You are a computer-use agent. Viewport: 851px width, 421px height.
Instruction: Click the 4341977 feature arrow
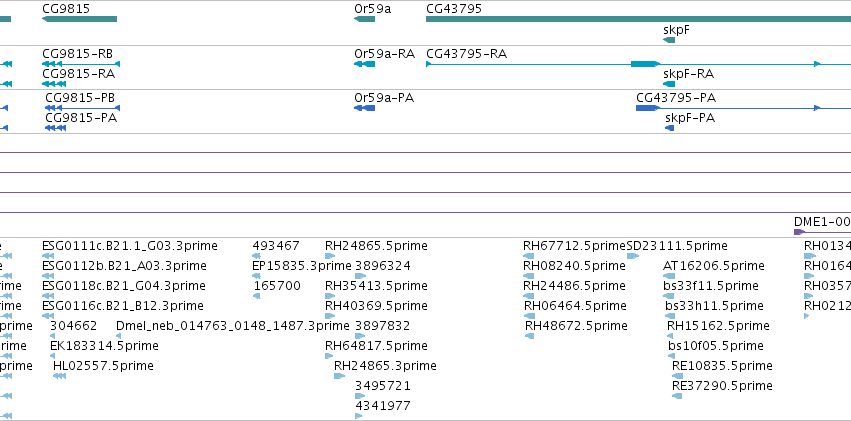[358, 416]
